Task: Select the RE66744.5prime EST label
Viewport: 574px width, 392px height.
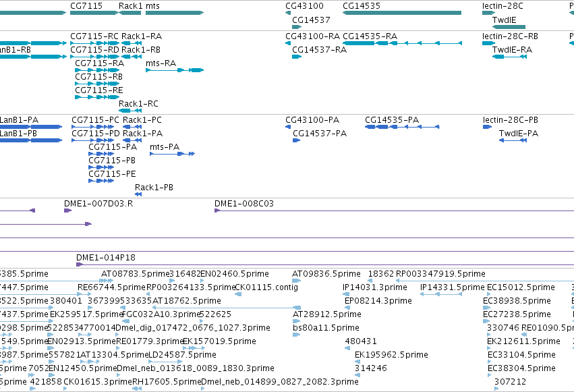Action: point(112,287)
